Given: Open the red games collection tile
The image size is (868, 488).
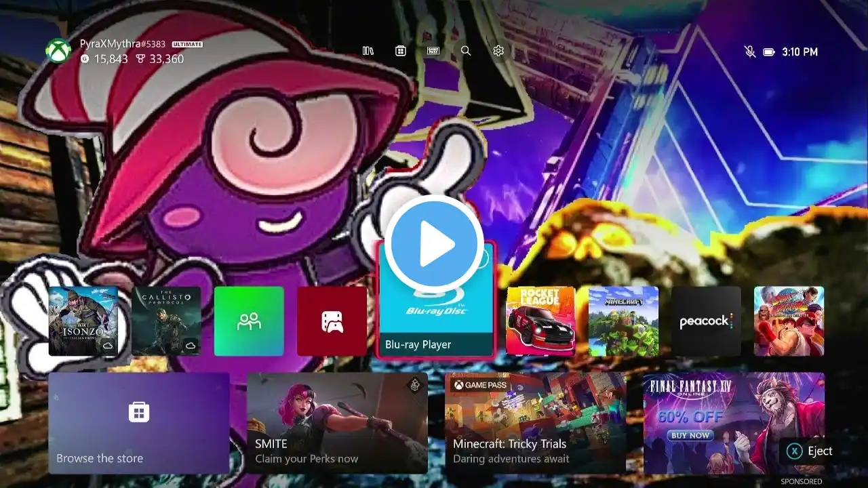Looking at the screenshot, I should (332, 321).
